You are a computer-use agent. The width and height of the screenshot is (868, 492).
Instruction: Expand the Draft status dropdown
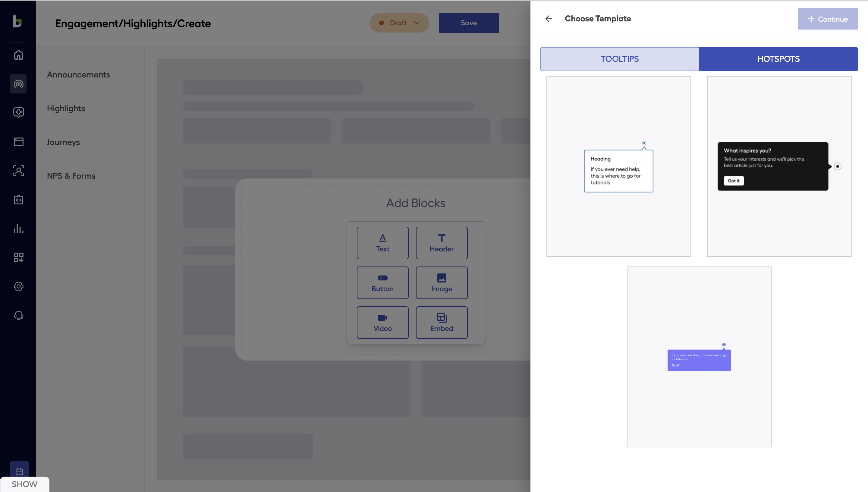[x=399, y=23]
